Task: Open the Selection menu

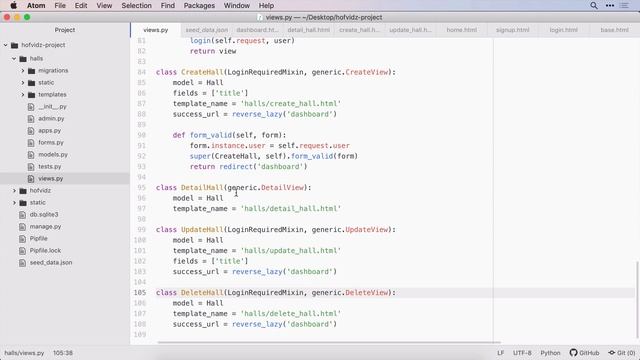Action: (136, 5)
